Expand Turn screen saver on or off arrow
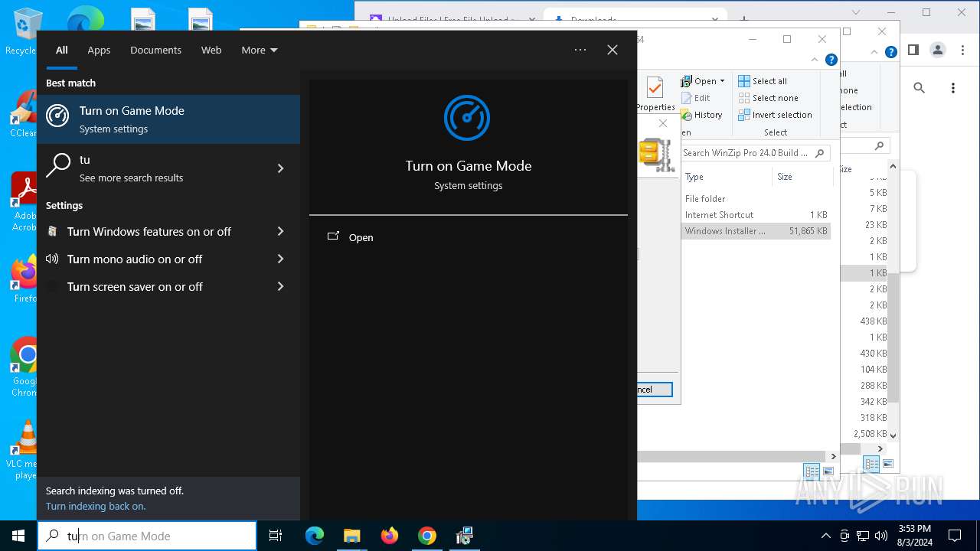 [x=280, y=286]
